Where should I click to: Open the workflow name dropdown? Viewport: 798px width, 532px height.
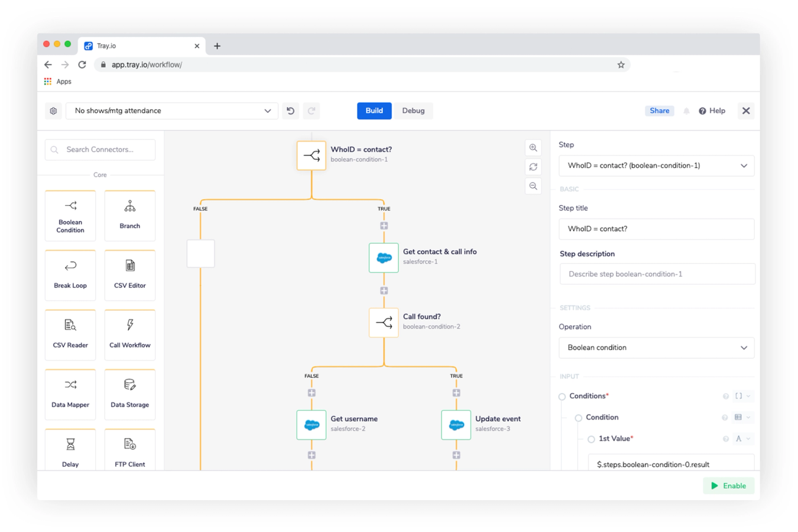tap(172, 111)
